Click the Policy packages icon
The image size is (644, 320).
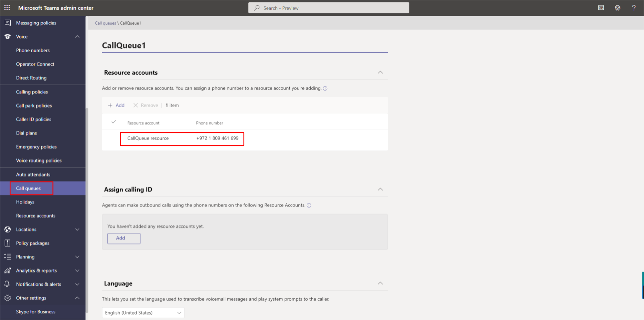8,243
